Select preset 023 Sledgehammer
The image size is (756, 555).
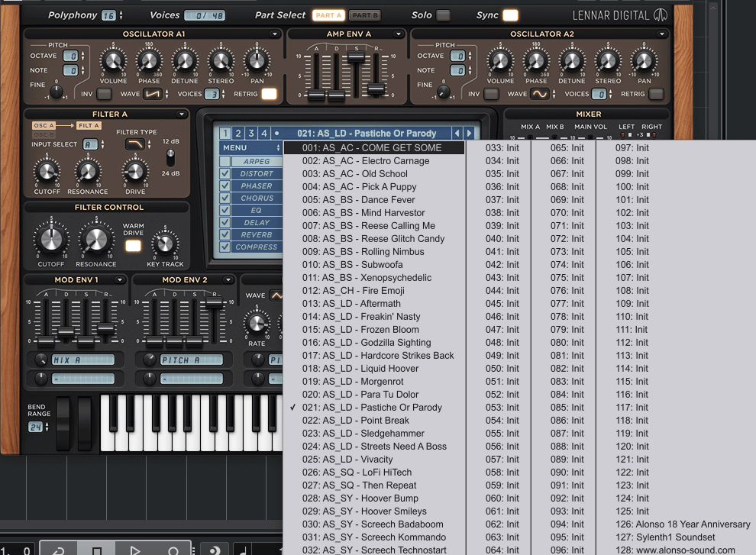coord(374,434)
